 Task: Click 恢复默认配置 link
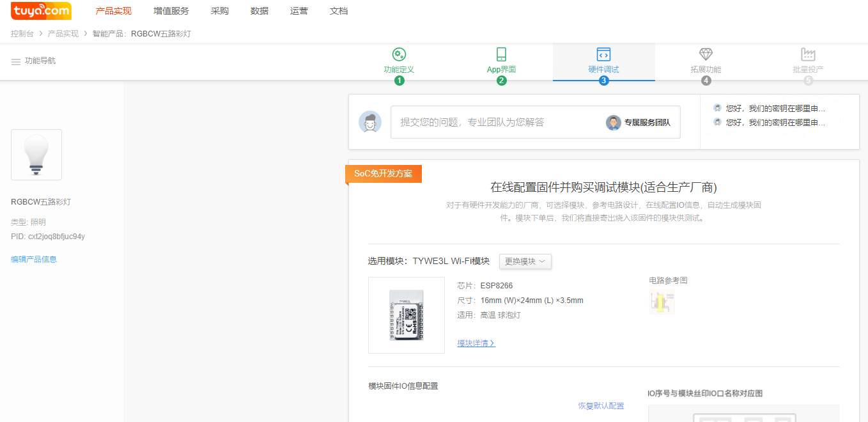[x=601, y=406]
